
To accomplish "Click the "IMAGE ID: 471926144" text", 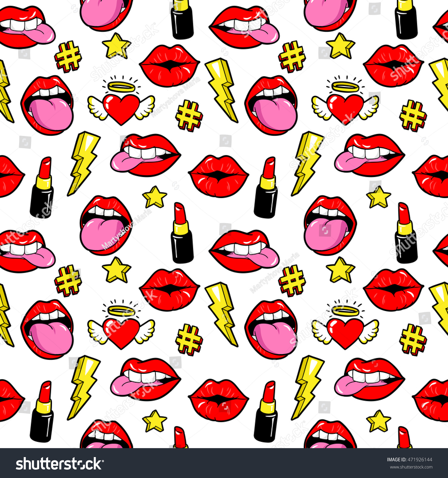I will tap(409, 459).
